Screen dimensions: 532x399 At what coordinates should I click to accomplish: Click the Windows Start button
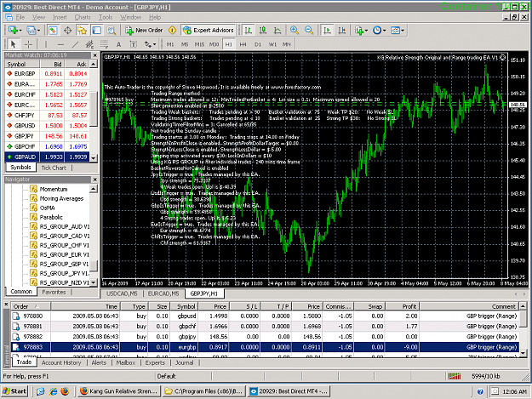pos(14,391)
